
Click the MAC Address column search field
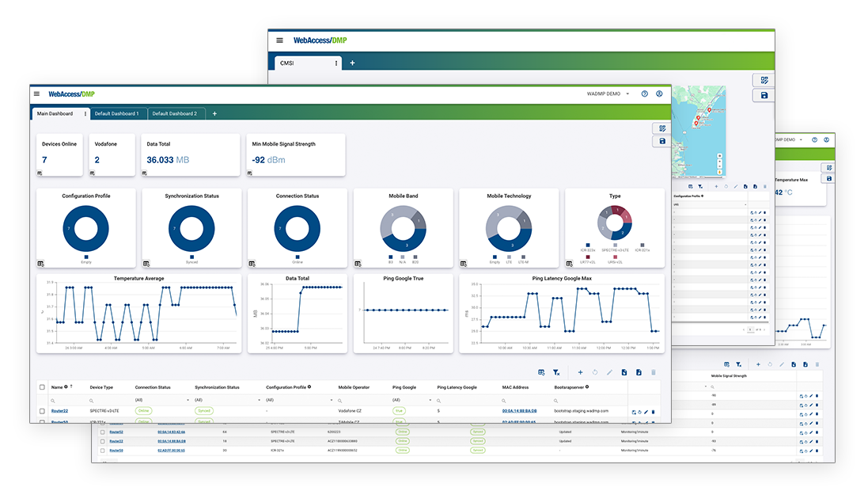tap(525, 400)
